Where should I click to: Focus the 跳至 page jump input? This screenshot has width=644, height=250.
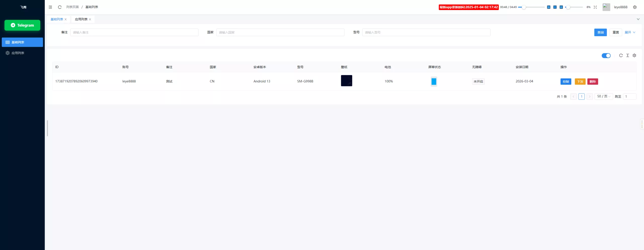pyautogui.click(x=629, y=96)
